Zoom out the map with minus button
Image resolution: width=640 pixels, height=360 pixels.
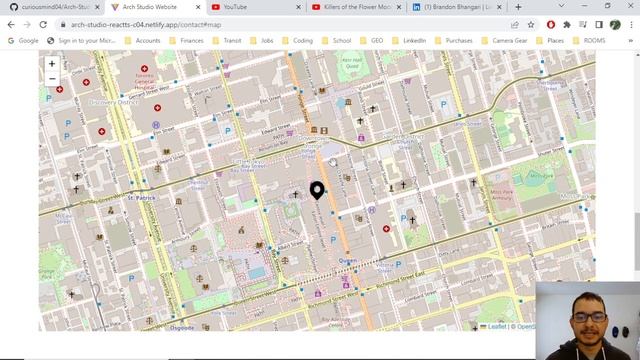click(52, 78)
